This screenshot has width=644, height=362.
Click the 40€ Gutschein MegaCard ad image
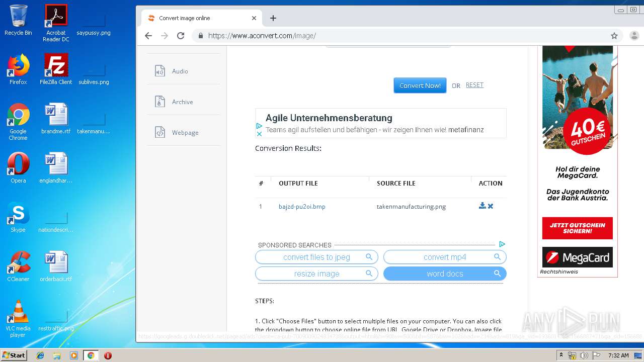coord(577,101)
